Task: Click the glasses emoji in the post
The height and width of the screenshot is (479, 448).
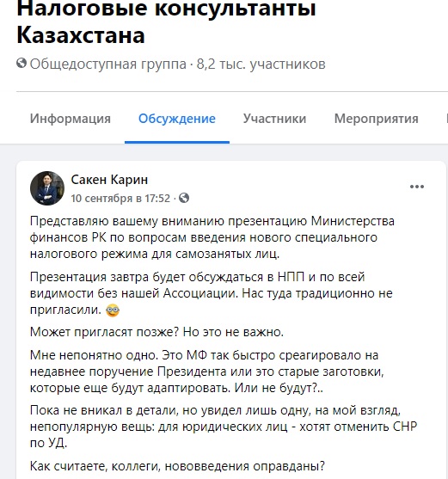Action: (x=113, y=310)
